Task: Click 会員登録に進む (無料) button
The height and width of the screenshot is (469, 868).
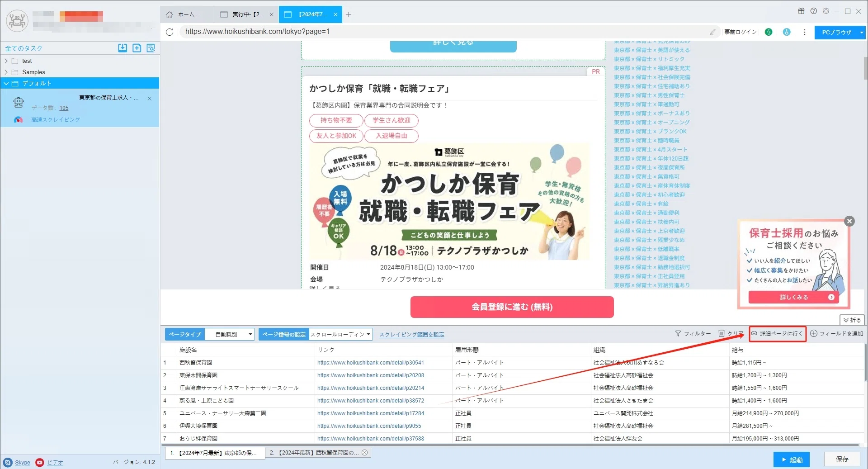Action: point(512,307)
